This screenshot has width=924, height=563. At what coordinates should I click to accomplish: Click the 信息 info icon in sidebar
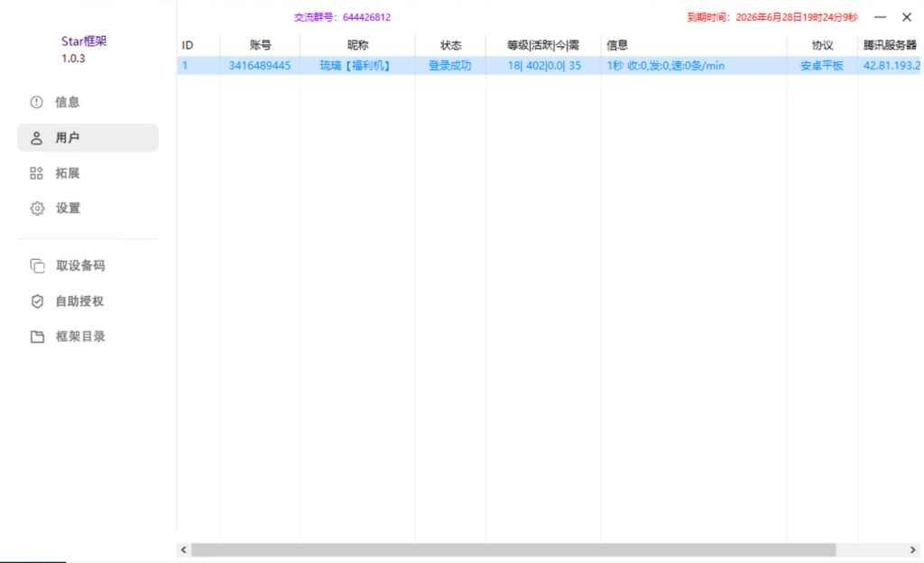pos(37,102)
